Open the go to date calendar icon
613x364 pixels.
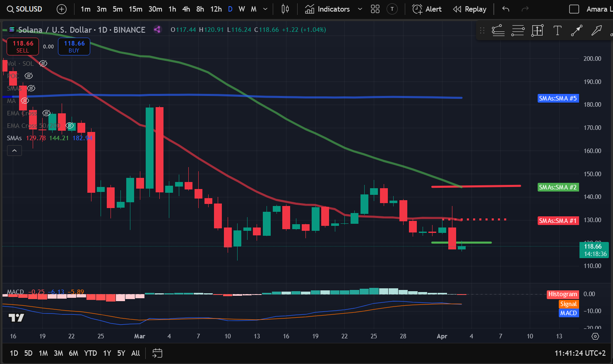(157, 353)
